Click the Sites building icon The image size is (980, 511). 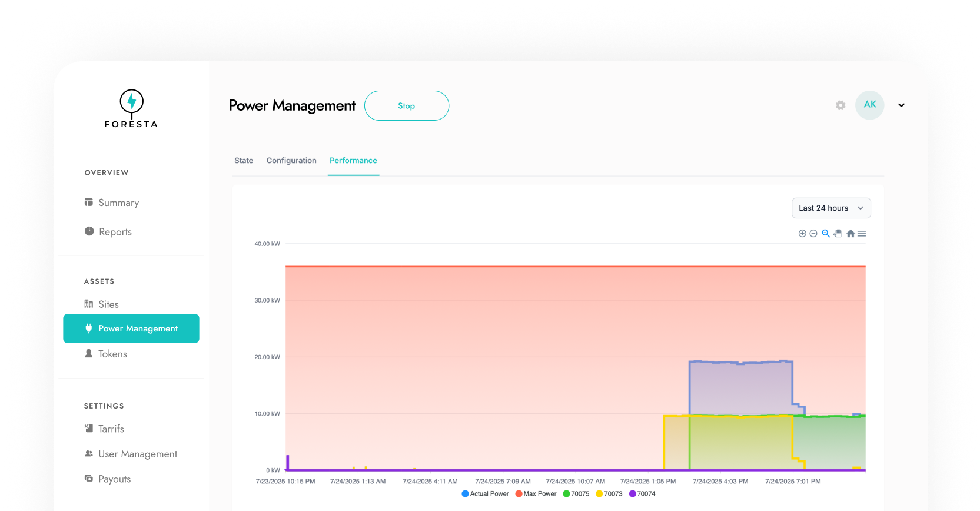pos(89,304)
